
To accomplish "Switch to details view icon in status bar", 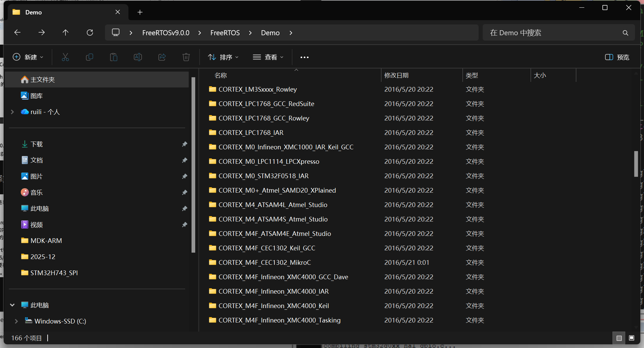I will (x=619, y=338).
